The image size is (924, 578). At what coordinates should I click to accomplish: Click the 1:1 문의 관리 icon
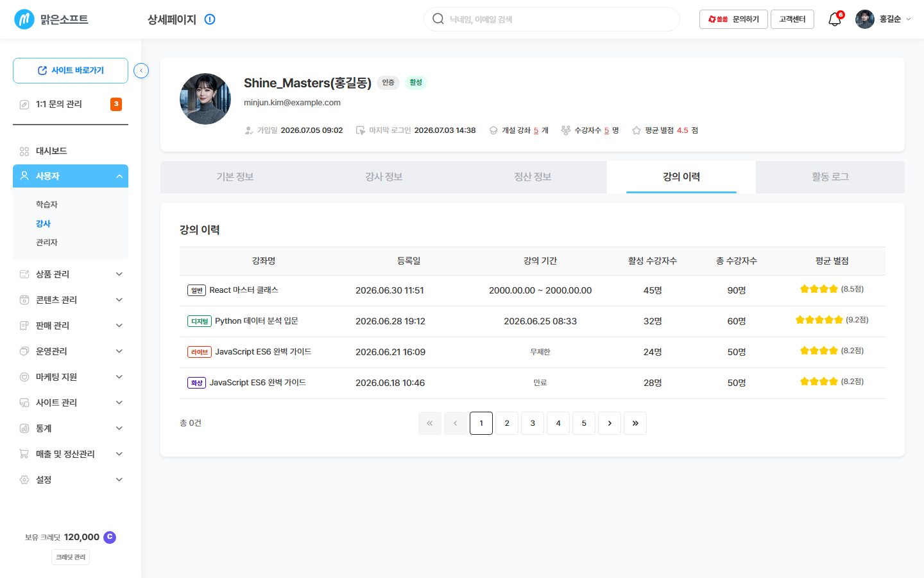tap(24, 104)
